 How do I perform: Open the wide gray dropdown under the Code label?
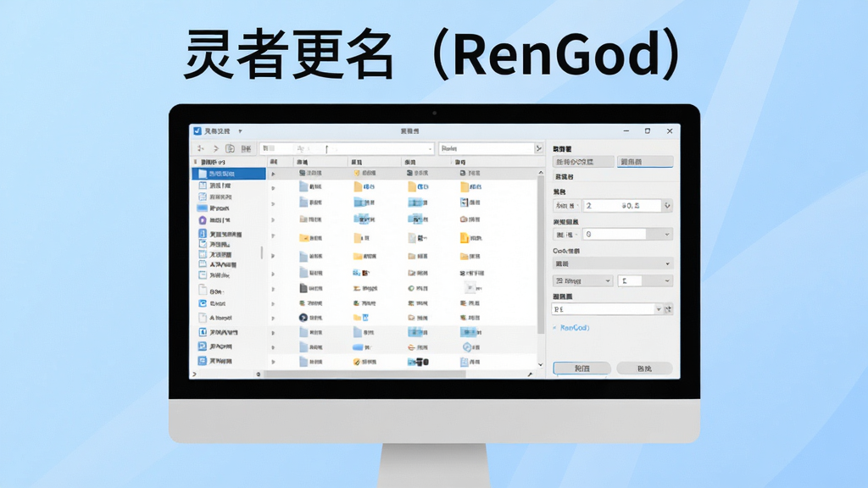click(x=612, y=264)
